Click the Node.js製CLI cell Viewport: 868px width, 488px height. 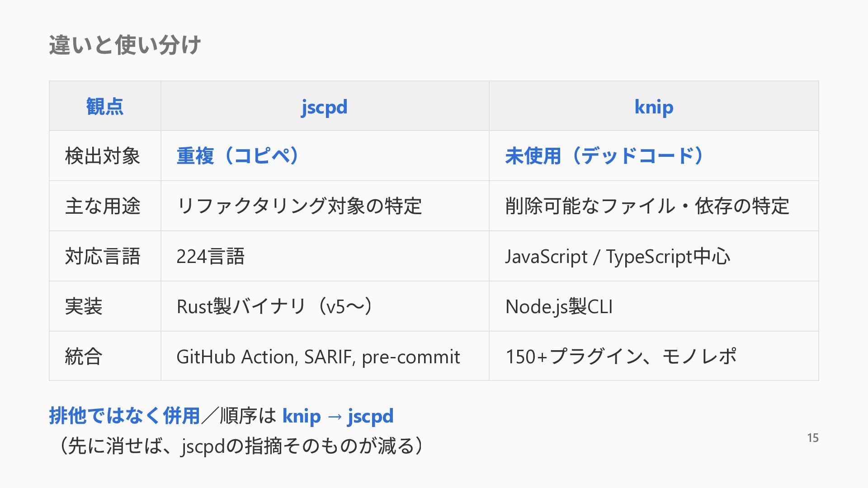click(654, 306)
